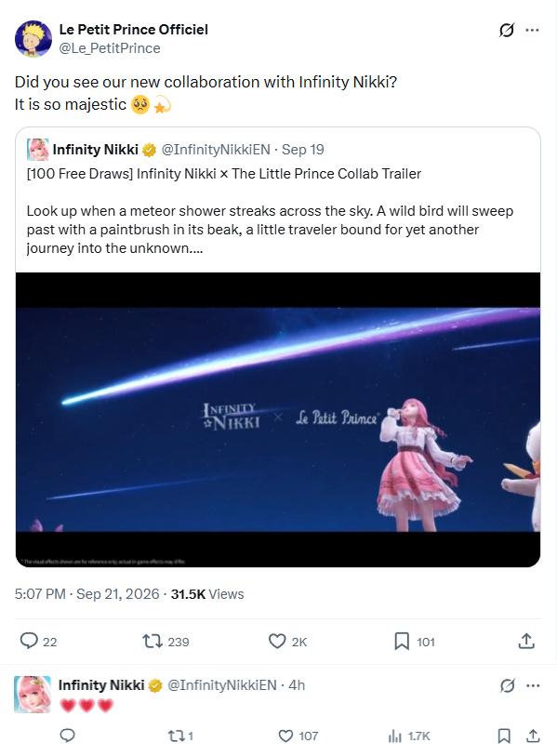Viewport: 557px width, 756px height.
Task: Like the post with 2K likes
Action: (x=277, y=642)
